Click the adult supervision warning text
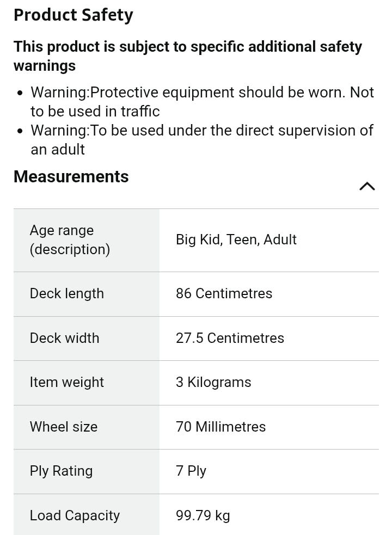 (201, 140)
